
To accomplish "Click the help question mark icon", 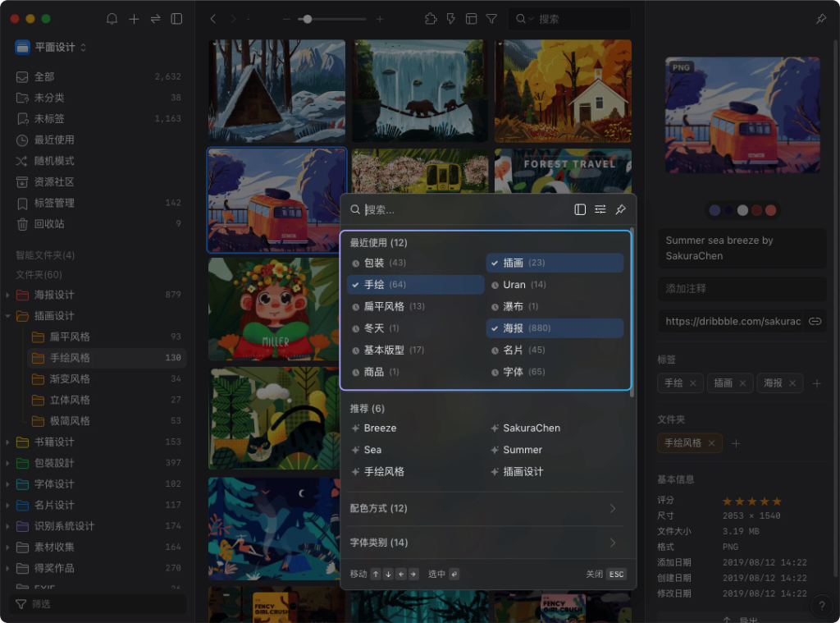I will click(x=822, y=607).
